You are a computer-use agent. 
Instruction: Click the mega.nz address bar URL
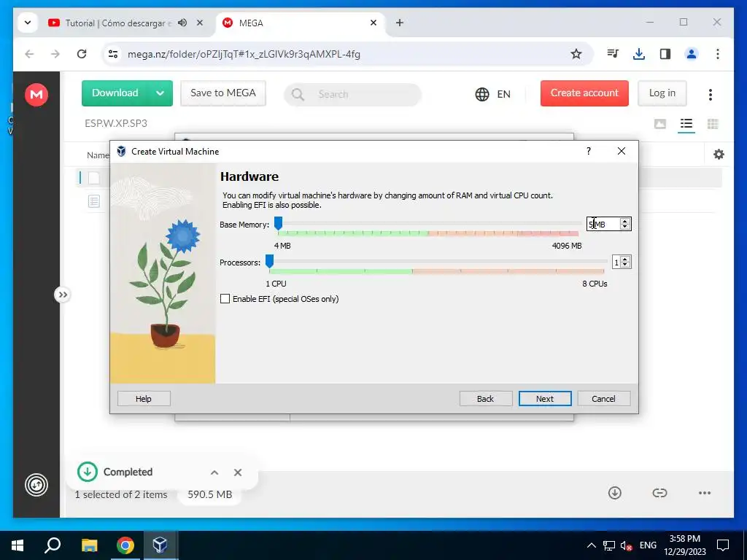(244, 54)
